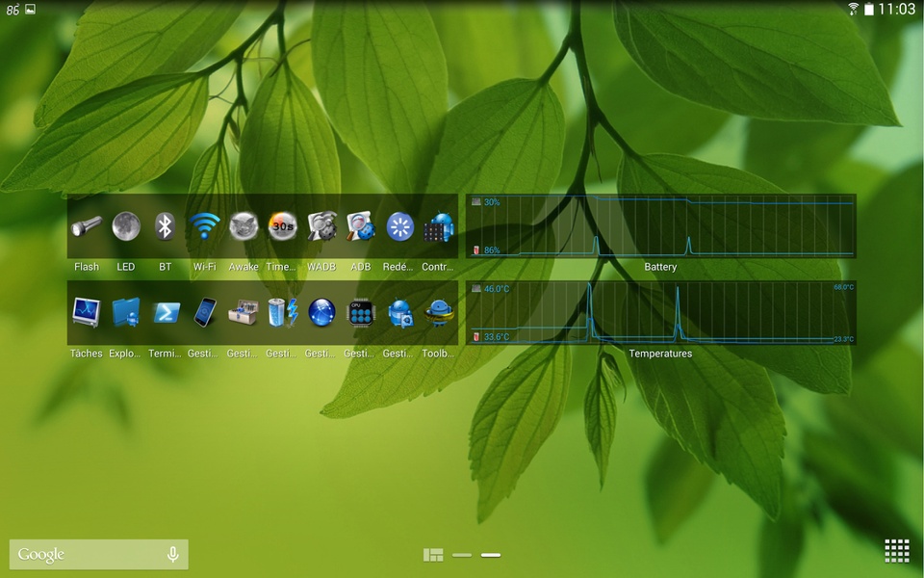Viewport: 924px width, 578px height.
Task: Tap the Google search bar
Action: click(x=99, y=555)
